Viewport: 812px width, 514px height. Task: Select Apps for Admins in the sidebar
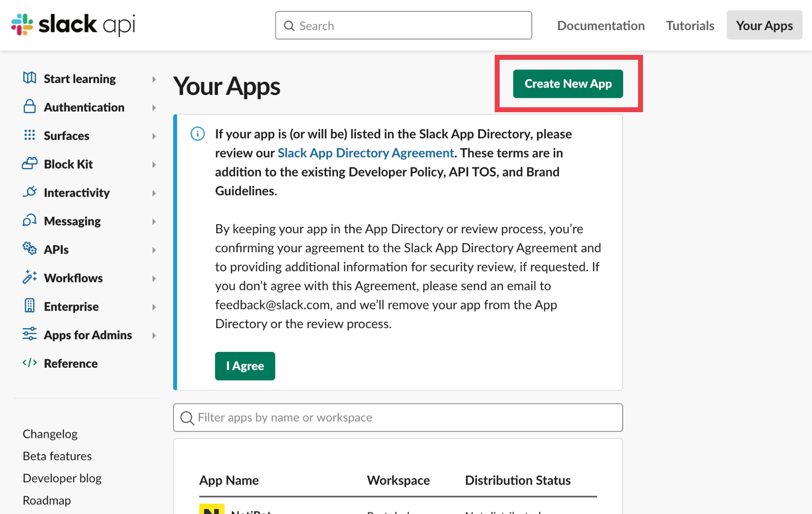pos(88,336)
